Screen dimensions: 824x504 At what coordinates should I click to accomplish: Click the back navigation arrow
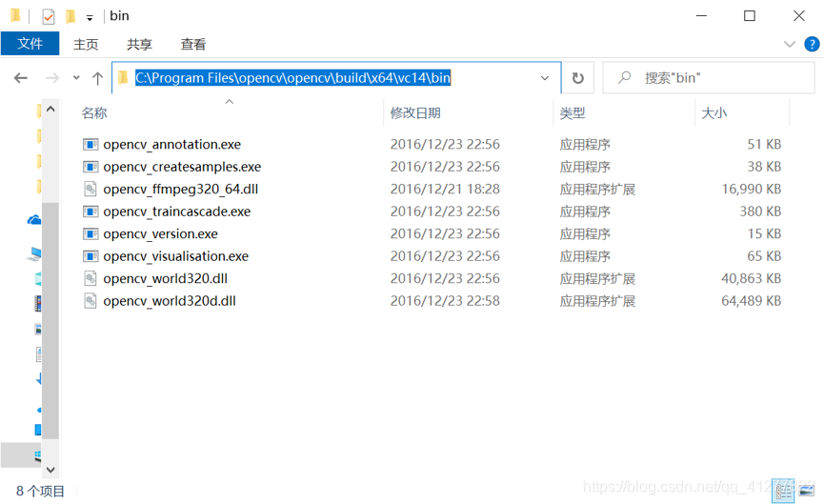click(x=21, y=78)
